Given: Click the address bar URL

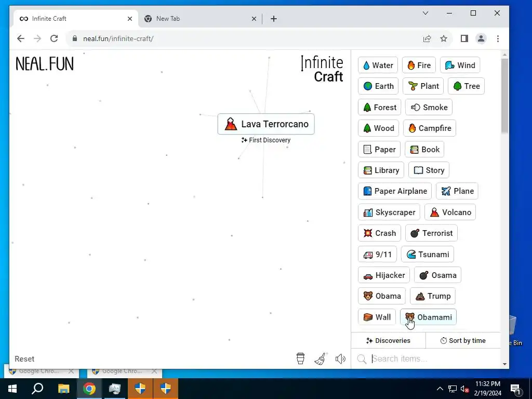Looking at the screenshot, I should pyautogui.click(x=118, y=38).
